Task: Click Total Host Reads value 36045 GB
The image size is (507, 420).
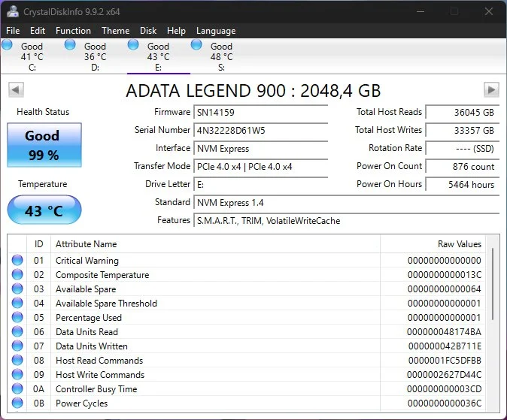Action: point(463,112)
